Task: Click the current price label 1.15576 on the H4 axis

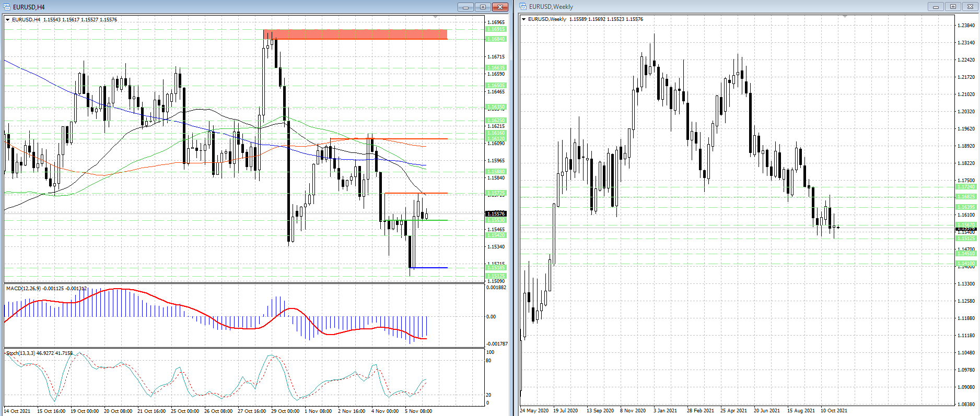Action: click(x=496, y=213)
